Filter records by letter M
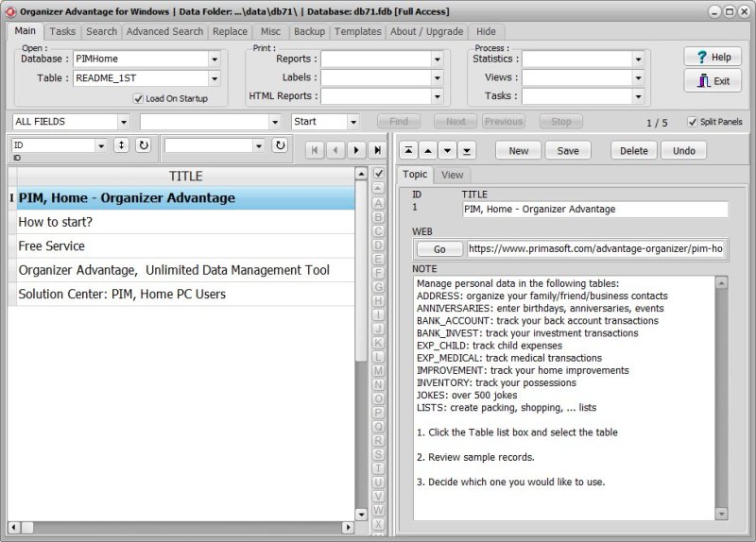 pyautogui.click(x=379, y=371)
